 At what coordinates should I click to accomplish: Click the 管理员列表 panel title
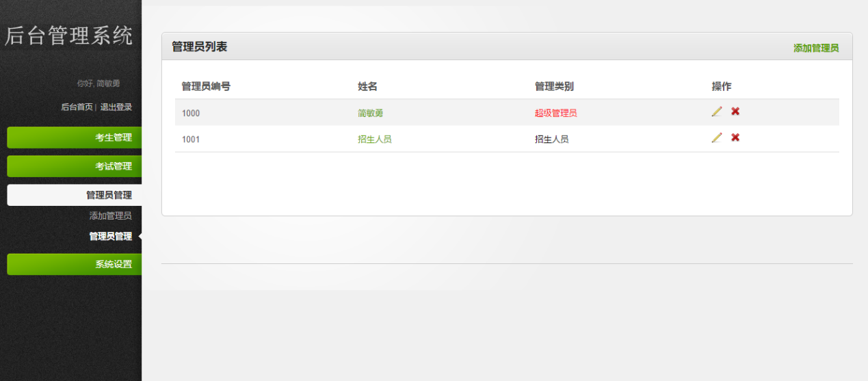tap(199, 47)
